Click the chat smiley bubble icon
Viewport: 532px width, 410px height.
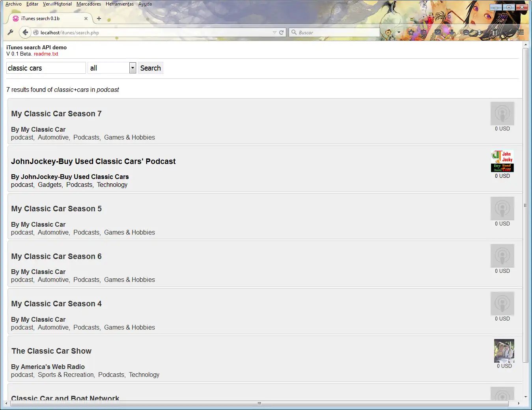coord(466,32)
